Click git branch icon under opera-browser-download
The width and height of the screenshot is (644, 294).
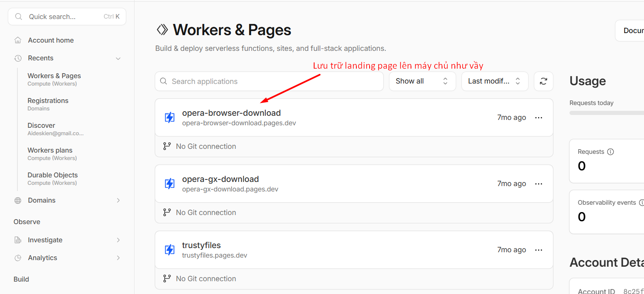[x=167, y=146]
